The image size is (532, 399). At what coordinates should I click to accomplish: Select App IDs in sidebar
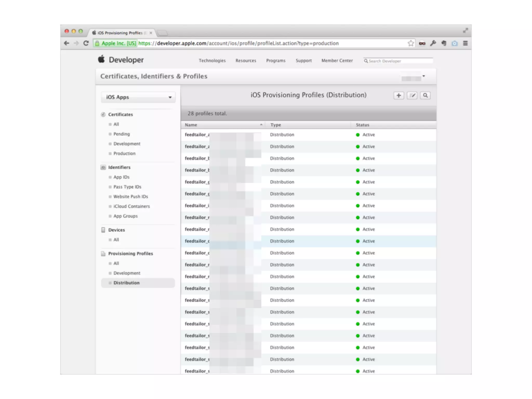coord(121,177)
